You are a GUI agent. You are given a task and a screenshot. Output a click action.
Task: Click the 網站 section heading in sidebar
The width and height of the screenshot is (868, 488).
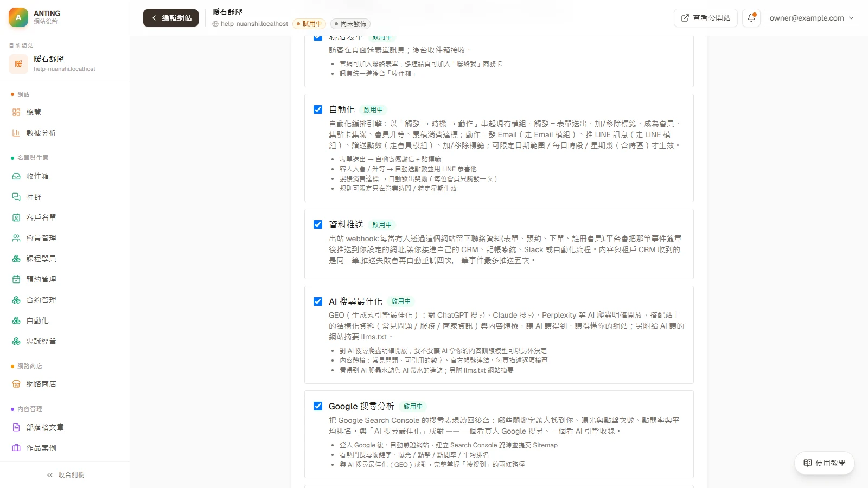[23, 94]
